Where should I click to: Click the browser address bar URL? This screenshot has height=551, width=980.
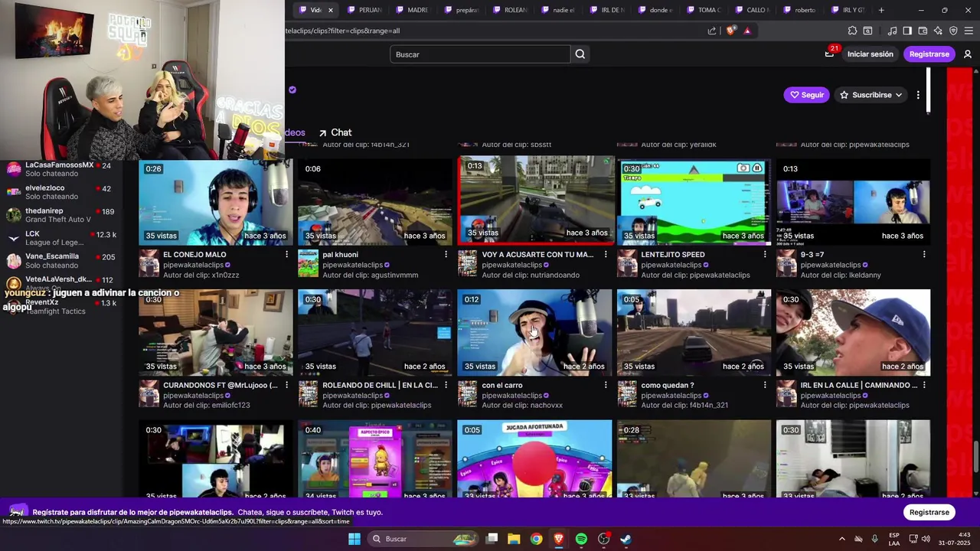(341, 31)
